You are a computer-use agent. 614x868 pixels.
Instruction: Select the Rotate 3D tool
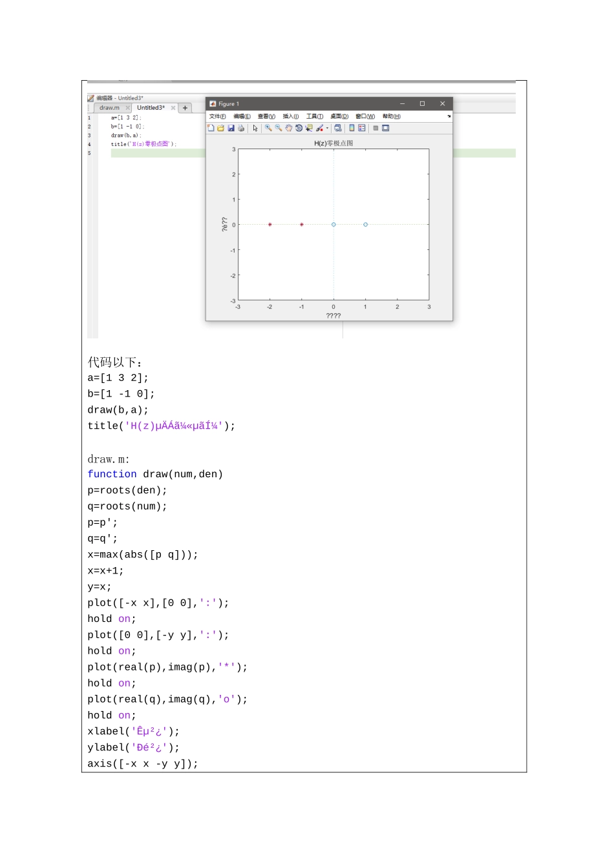(x=299, y=128)
